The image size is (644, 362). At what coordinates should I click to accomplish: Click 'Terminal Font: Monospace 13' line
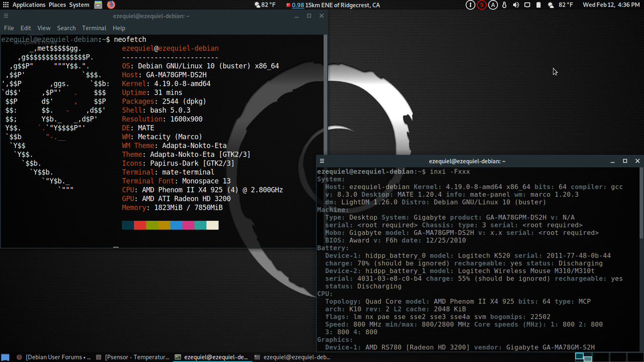click(x=176, y=180)
